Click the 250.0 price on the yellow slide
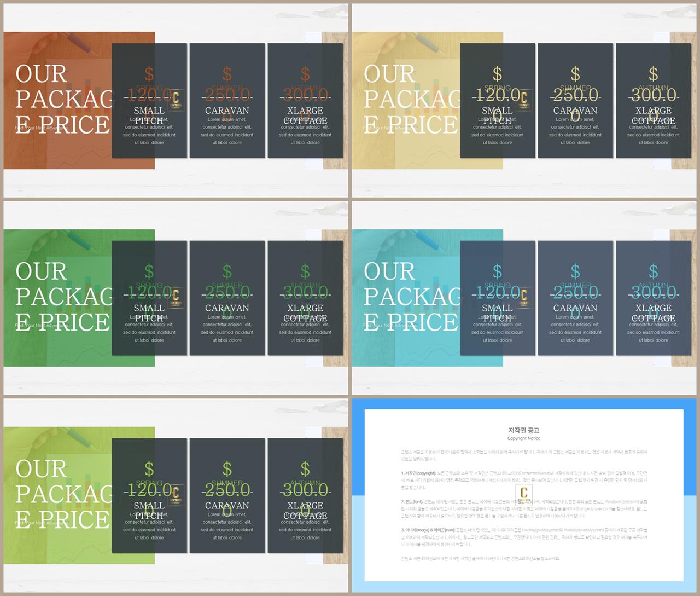 [x=575, y=95]
